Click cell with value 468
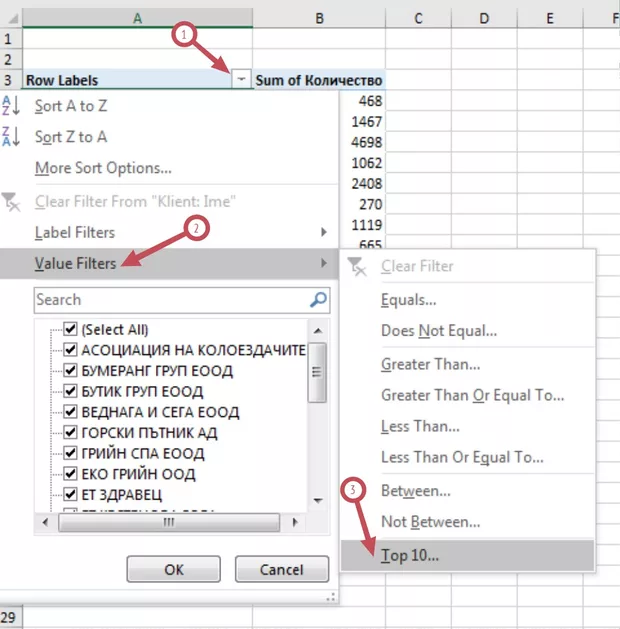 point(363,101)
